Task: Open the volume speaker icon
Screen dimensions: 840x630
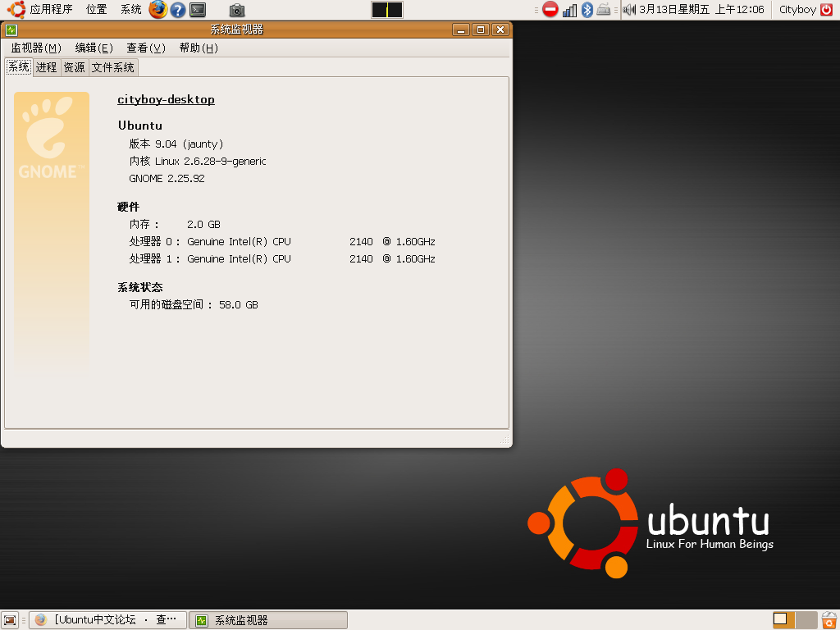Action: 629,10
